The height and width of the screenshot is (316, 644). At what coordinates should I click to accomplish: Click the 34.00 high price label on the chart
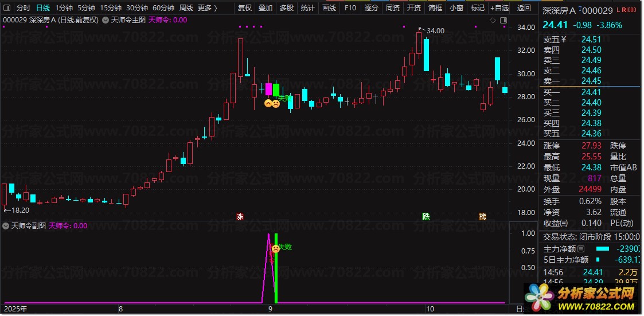click(x=435, y=30)
